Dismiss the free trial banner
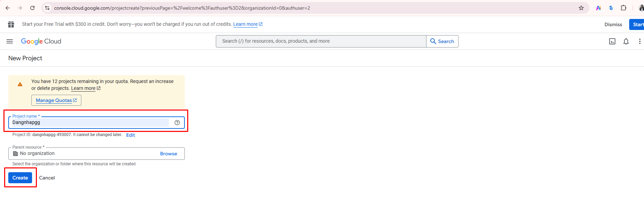 click(613, 24)
